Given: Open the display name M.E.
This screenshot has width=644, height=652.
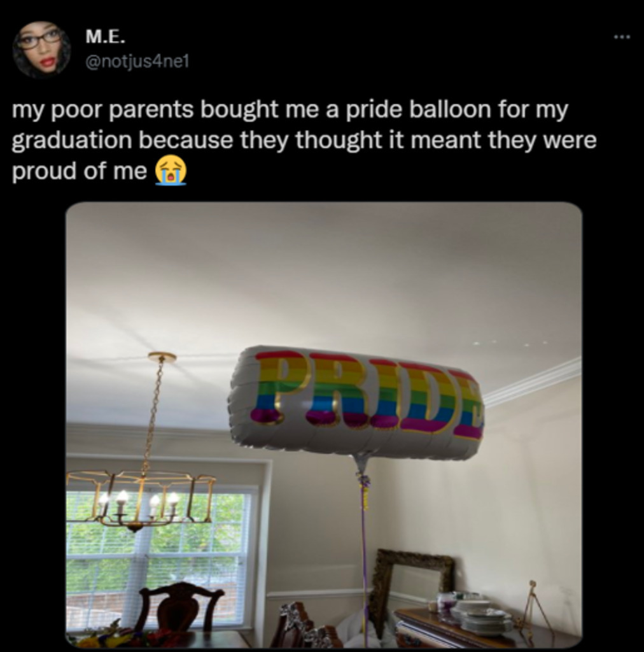Looking at the screenshot, I should coord(105,38).
